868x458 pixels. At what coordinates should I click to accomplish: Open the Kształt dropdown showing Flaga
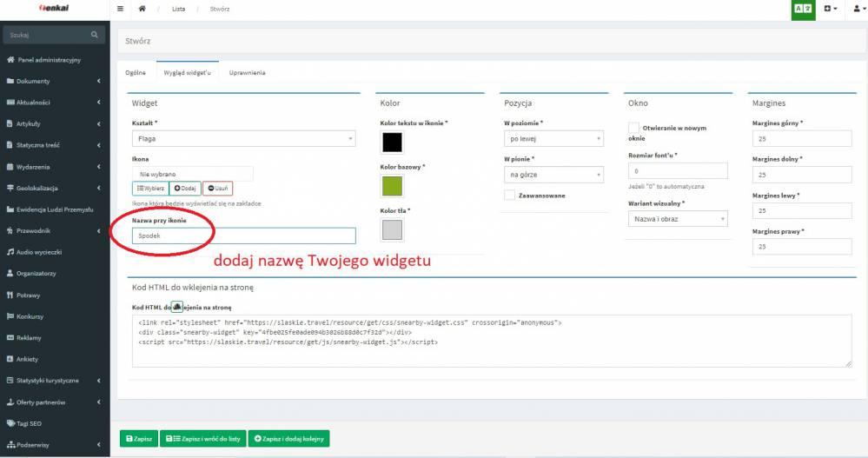click(x=242, y=138)
